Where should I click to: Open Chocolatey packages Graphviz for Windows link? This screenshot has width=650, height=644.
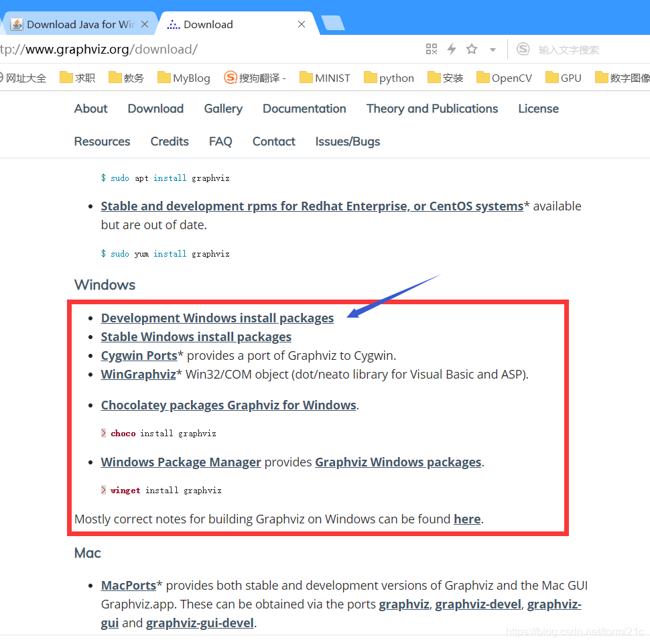point(229,405)
